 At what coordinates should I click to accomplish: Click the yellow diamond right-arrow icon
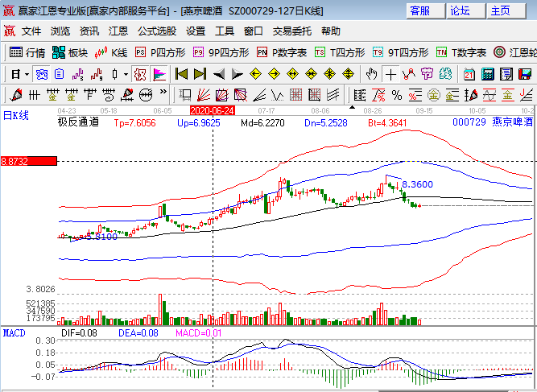[x=274, y=73]
